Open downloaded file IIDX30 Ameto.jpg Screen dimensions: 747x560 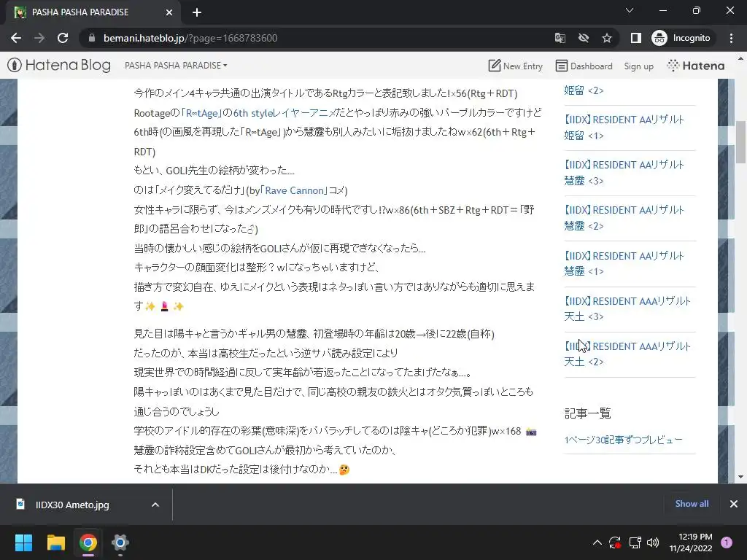tap(72, 505)
